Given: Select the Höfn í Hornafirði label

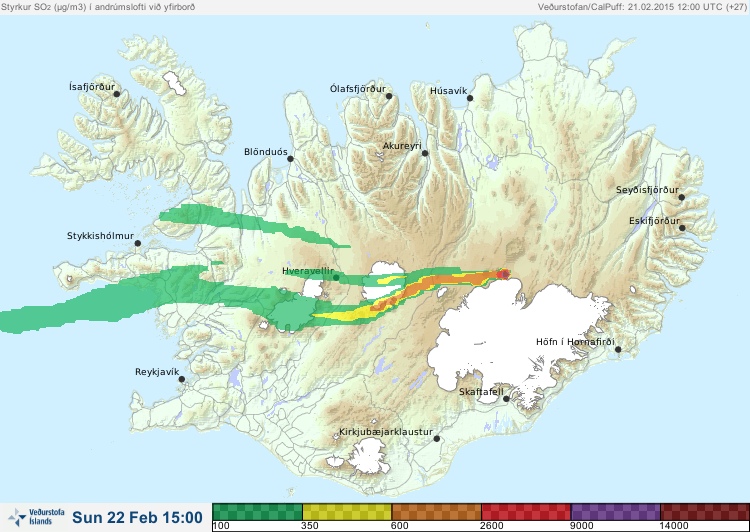Looking at the screenshot, I should coord(575,342).
